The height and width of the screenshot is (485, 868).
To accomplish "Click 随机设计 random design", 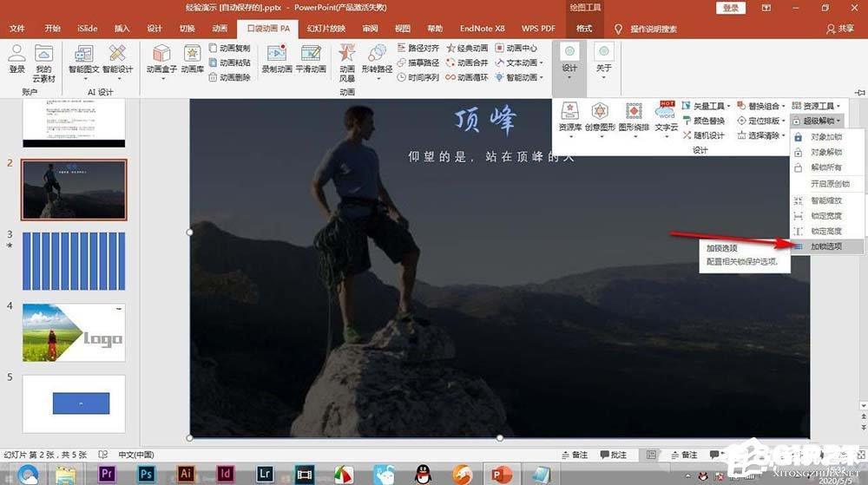I will [x=704, y=135].
